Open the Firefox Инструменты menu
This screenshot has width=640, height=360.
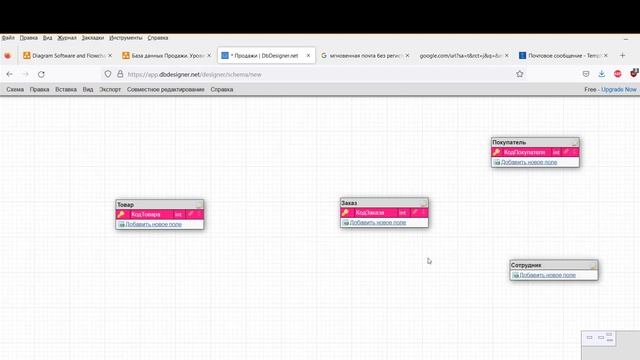point(126,38)
